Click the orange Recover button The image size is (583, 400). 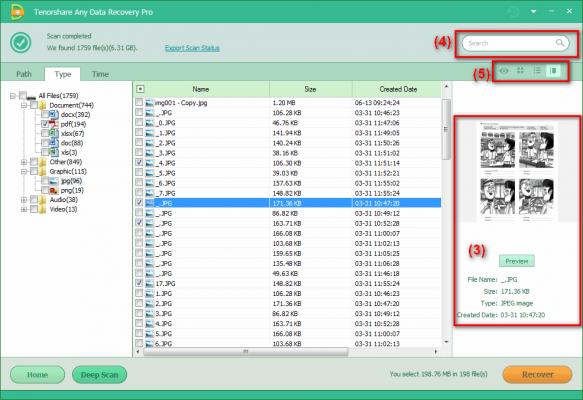point(537,374)
